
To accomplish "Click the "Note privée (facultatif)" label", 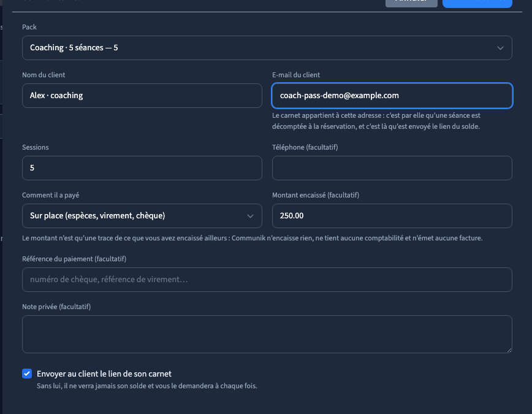I will click(x=56, y=307).
